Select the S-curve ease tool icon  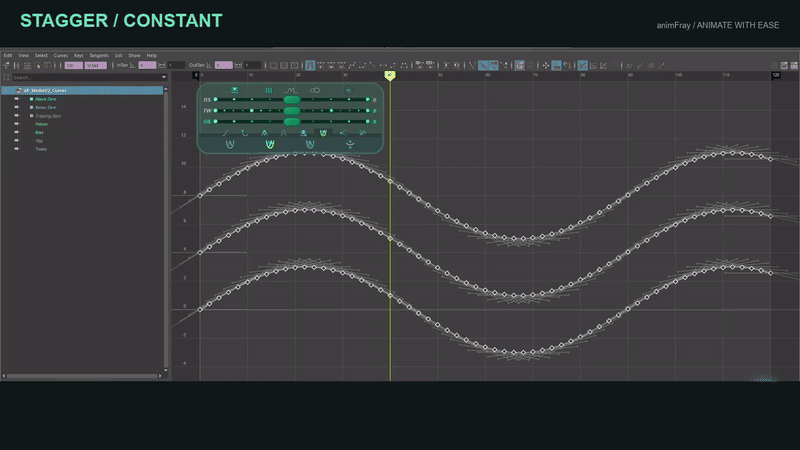[x=225, y=133]
